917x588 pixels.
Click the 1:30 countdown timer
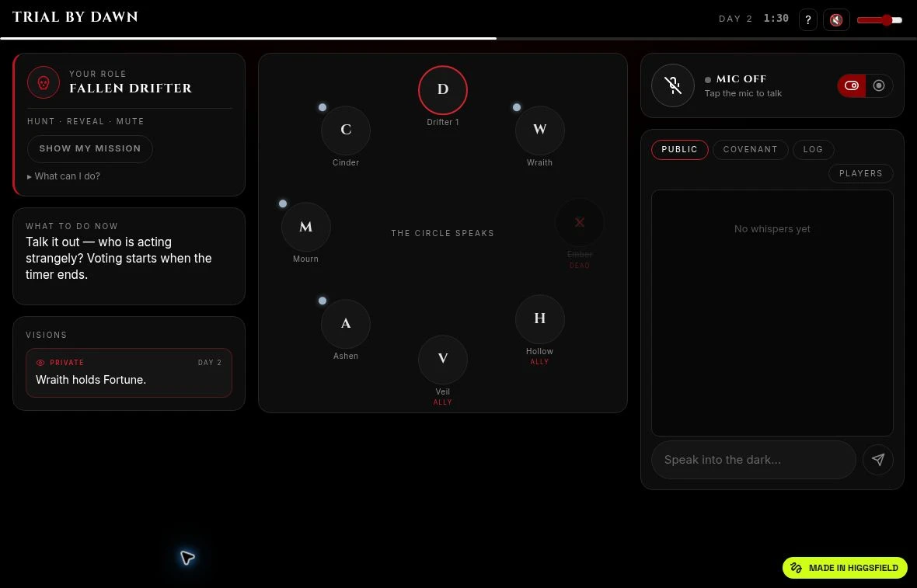pyautogui.click(x=776, y=19)
